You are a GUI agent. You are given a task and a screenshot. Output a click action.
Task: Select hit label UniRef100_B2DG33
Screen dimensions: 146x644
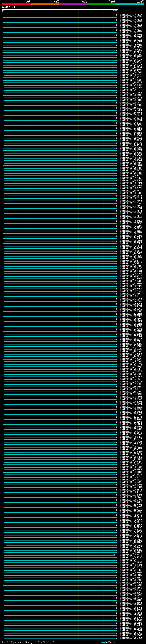click(x=131, y=416)
